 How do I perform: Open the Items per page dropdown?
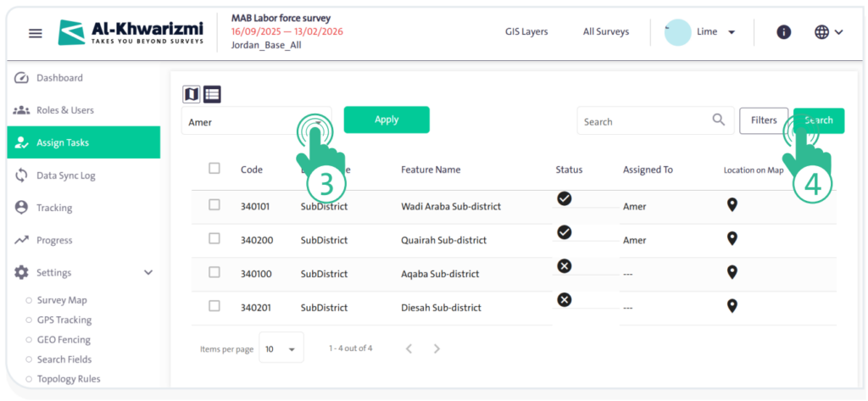tap(281, 348)
